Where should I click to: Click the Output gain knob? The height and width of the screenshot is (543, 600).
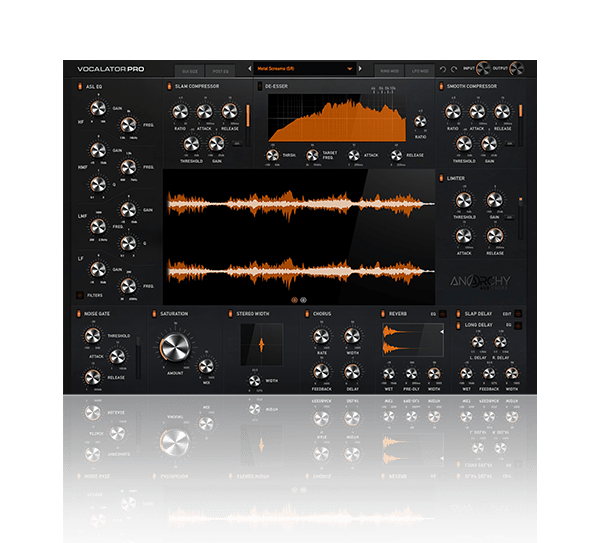coord(516,69)
